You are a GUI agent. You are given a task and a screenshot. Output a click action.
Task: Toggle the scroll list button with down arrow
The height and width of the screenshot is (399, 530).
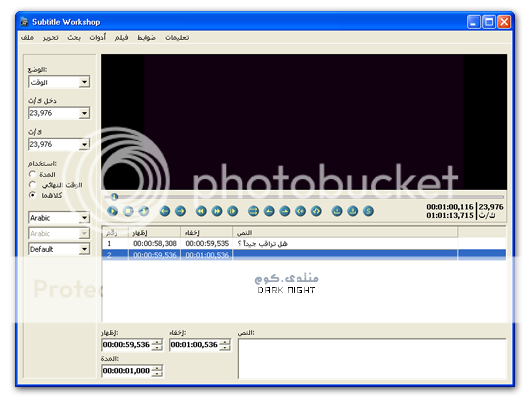coord(144,211)
